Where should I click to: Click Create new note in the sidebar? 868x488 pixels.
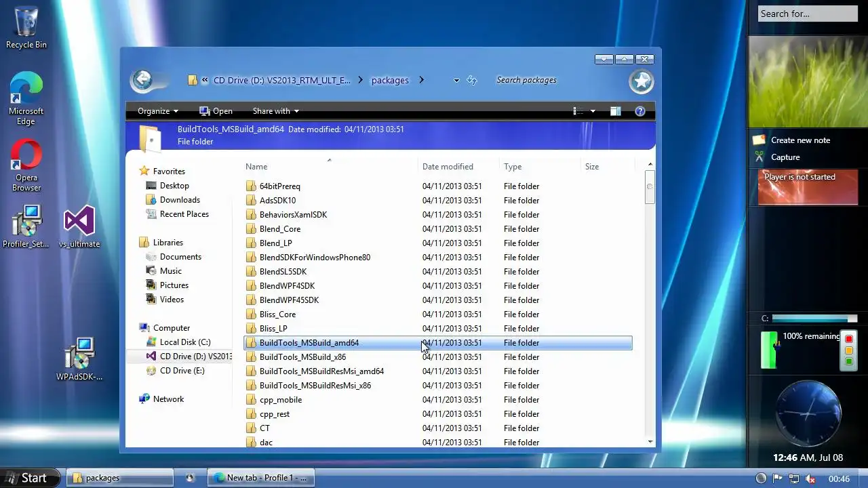(800, 140)
